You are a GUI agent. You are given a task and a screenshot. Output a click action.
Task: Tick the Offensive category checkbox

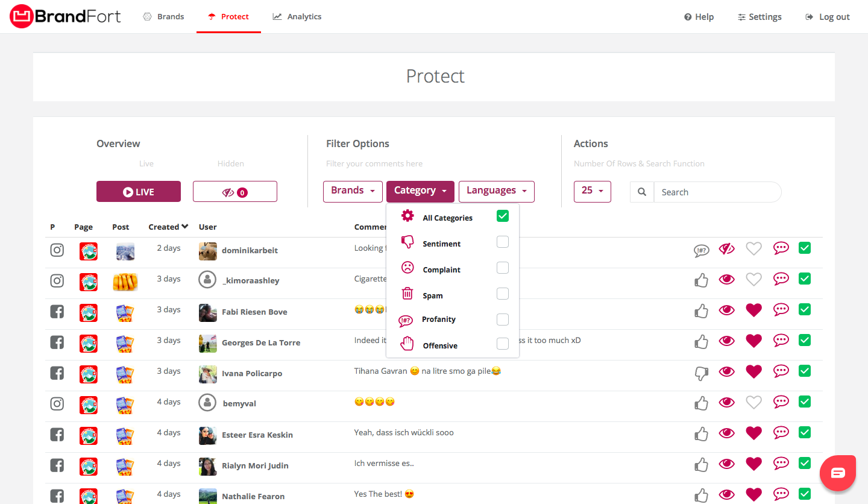[503, 344]
